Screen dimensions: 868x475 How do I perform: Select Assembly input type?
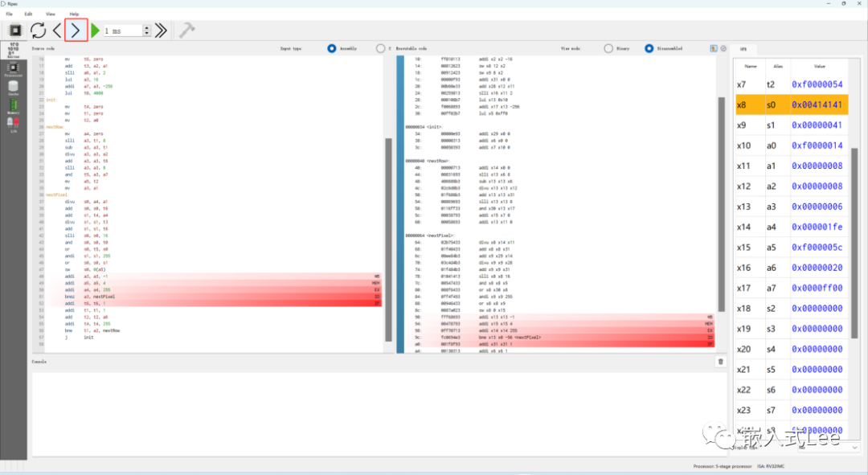[x=332, y=49]
